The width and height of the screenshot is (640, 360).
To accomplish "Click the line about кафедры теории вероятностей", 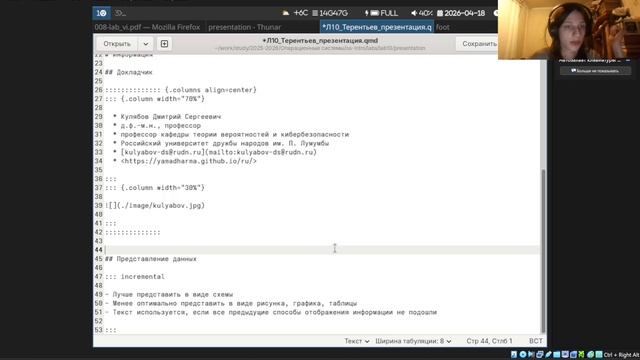I will (231, 134).
